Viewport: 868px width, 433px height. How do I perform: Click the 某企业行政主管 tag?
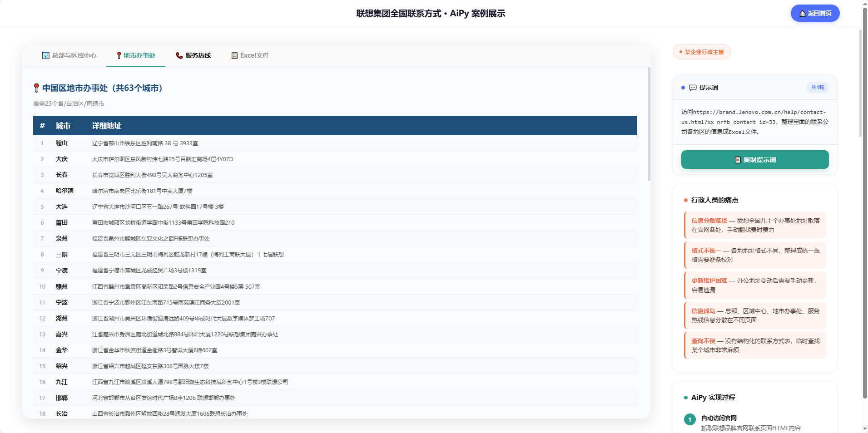point(702,52)
